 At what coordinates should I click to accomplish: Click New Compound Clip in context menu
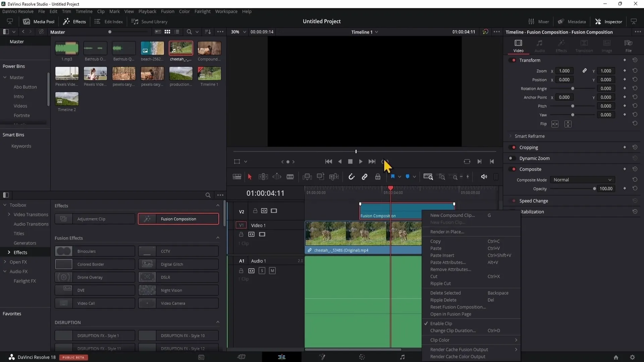tap(453, 215)
